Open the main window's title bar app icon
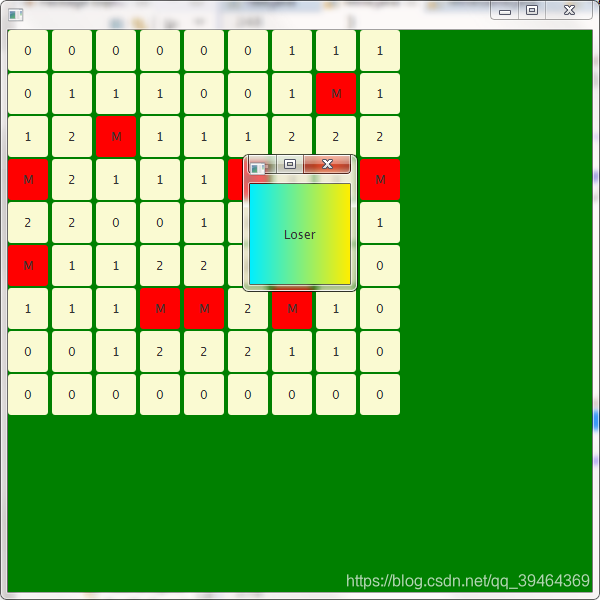Screen dimensions: 600x600 click(x=16, y=15)
